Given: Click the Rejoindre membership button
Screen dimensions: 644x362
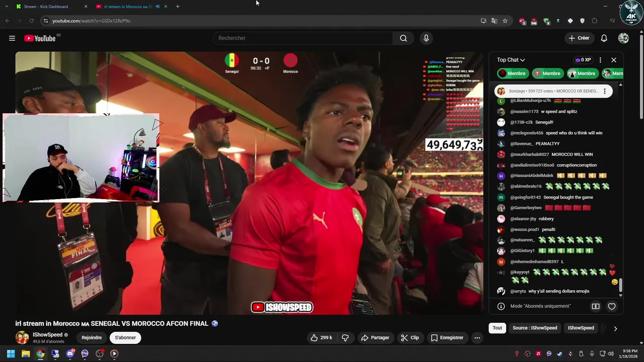Looking at the screenshot, I should 92,338.
